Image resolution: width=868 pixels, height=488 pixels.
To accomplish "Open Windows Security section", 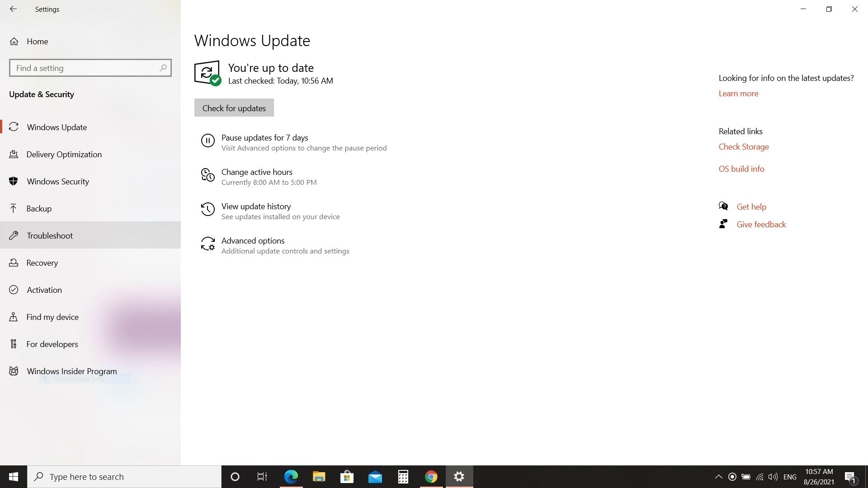I will point(90,181).
